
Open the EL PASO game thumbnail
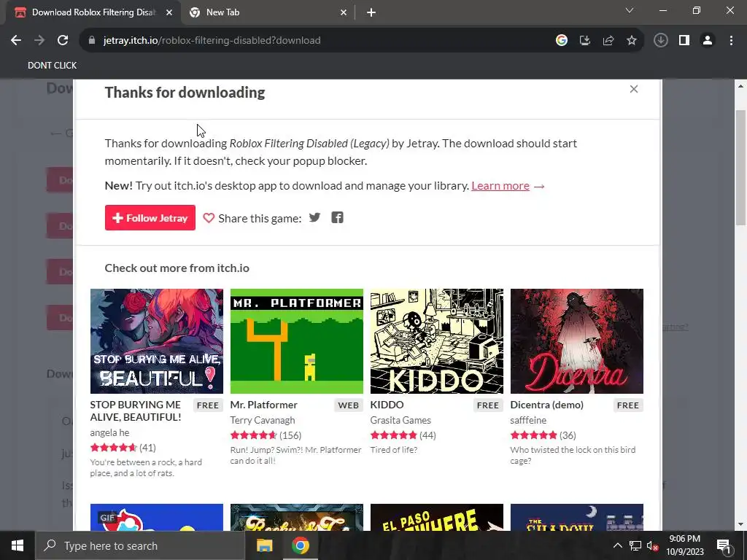[437, 517]
